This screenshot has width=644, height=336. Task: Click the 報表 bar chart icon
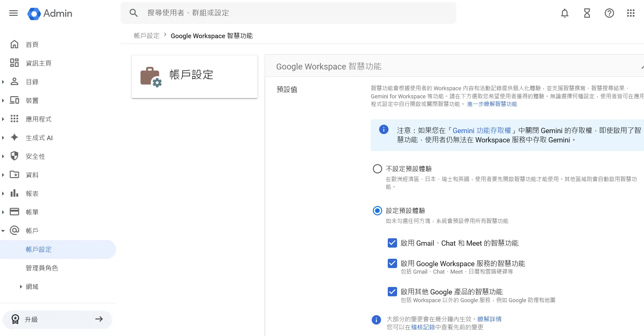pos(14,193)
